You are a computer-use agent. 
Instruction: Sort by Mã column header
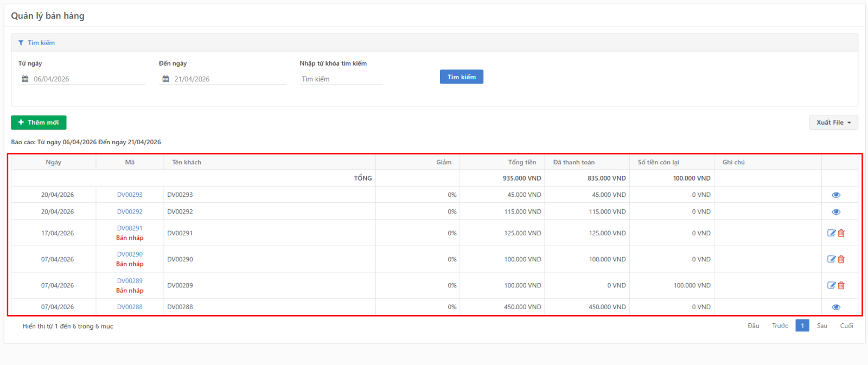(x=130, y=162)
